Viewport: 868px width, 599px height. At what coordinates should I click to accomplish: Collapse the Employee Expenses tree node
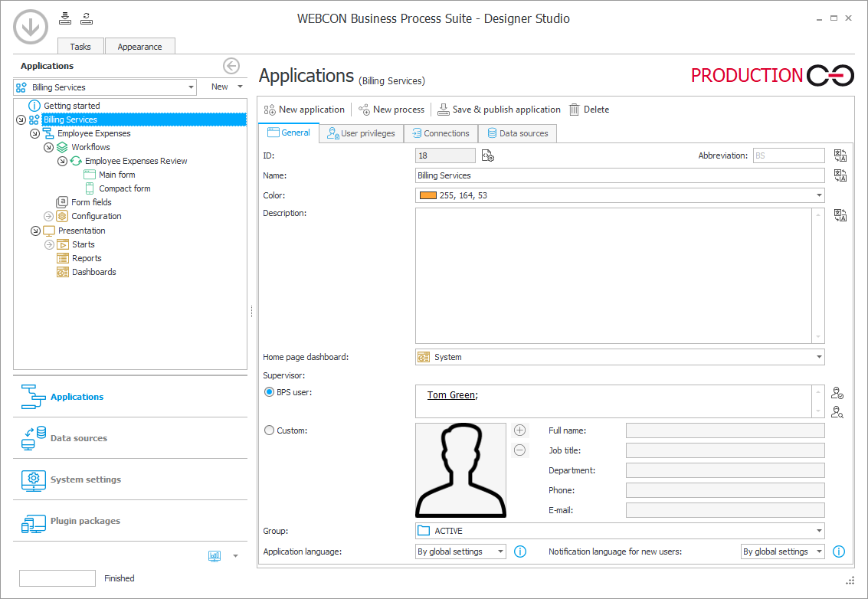pos(35,133)
